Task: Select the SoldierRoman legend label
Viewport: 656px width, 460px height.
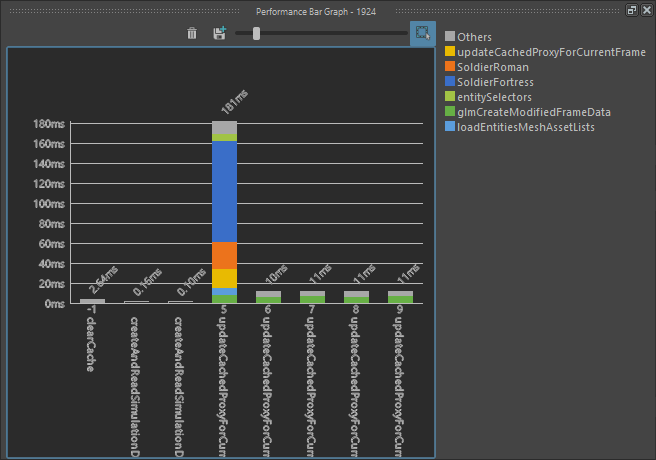Action: 493,67
